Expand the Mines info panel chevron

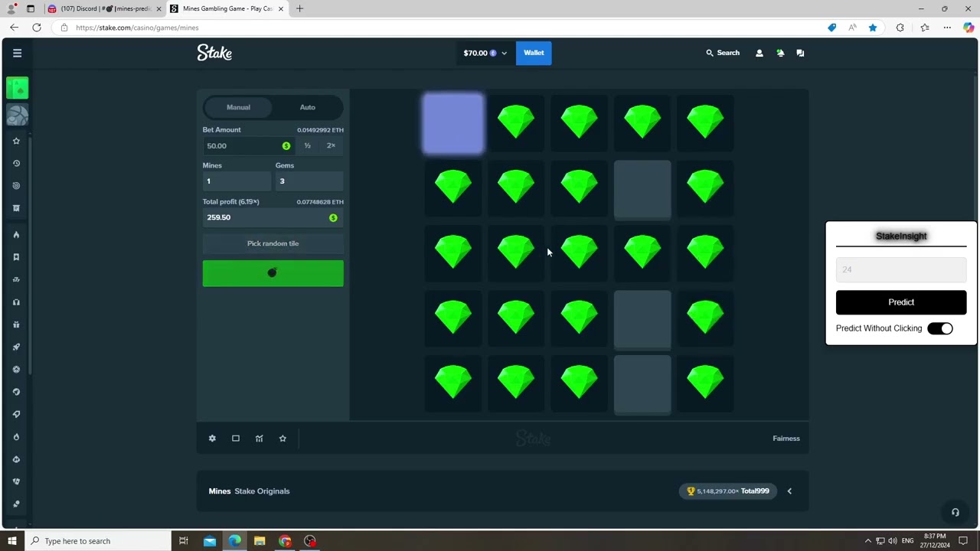[789, 491]
